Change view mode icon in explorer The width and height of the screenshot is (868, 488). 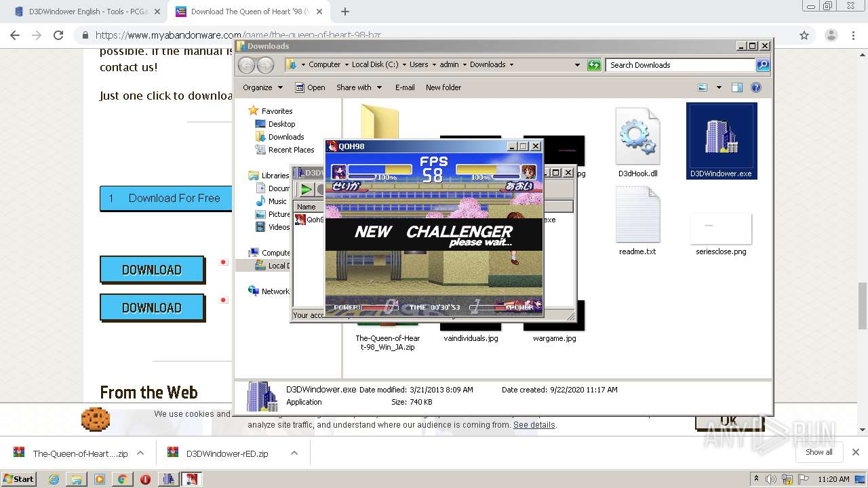703,87
